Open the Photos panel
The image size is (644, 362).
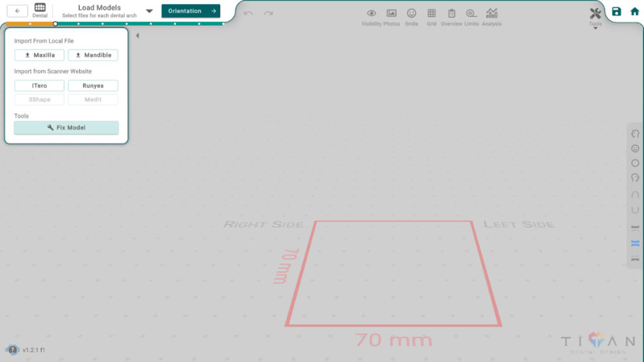391,17
